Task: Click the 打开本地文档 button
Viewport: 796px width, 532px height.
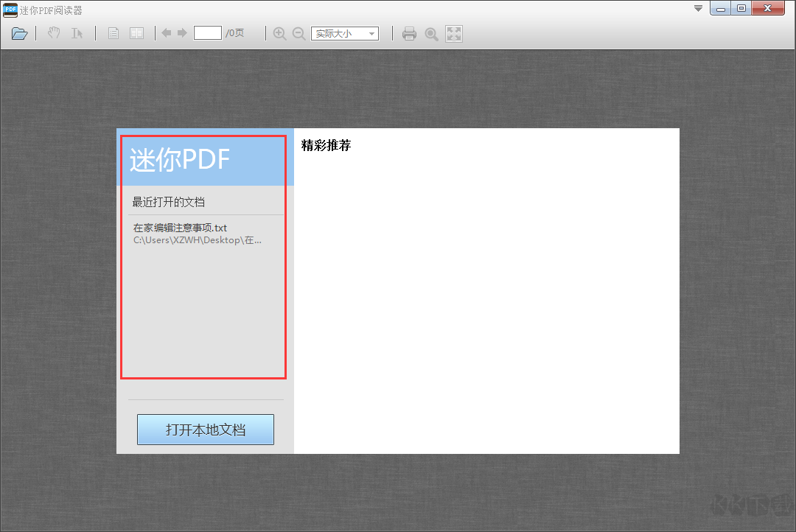Action: [x=205, y=430]
